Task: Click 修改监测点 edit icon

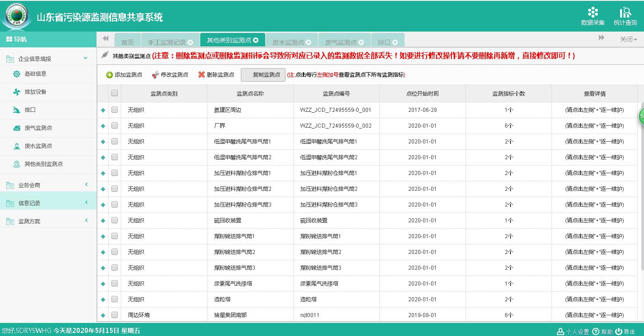Action: coord(156,75)
